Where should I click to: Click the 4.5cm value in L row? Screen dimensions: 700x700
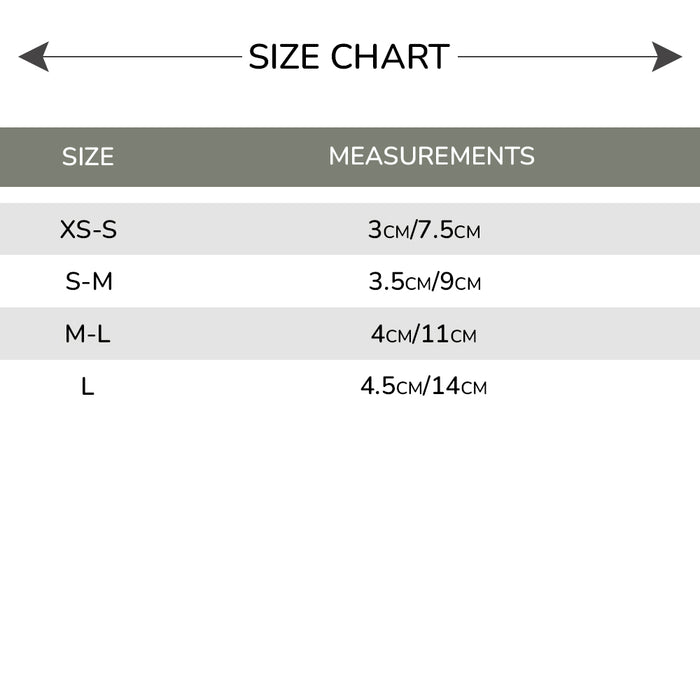coord(391,387)
